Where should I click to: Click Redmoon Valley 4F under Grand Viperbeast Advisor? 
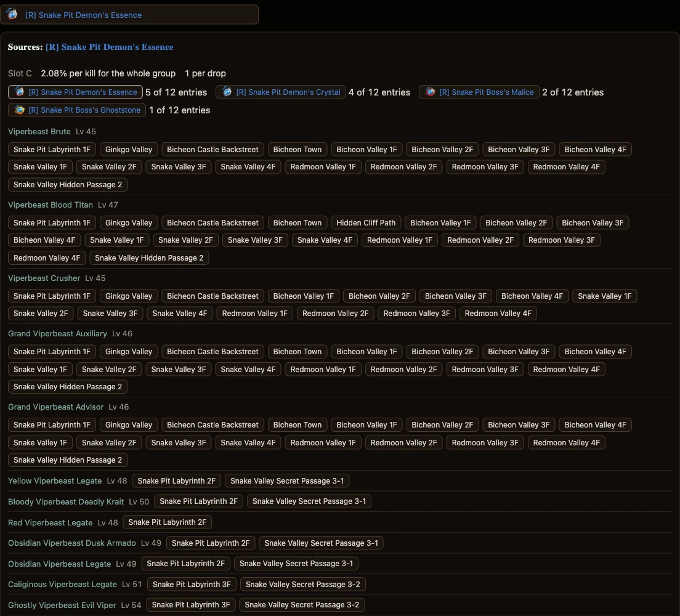click(567, 442)
